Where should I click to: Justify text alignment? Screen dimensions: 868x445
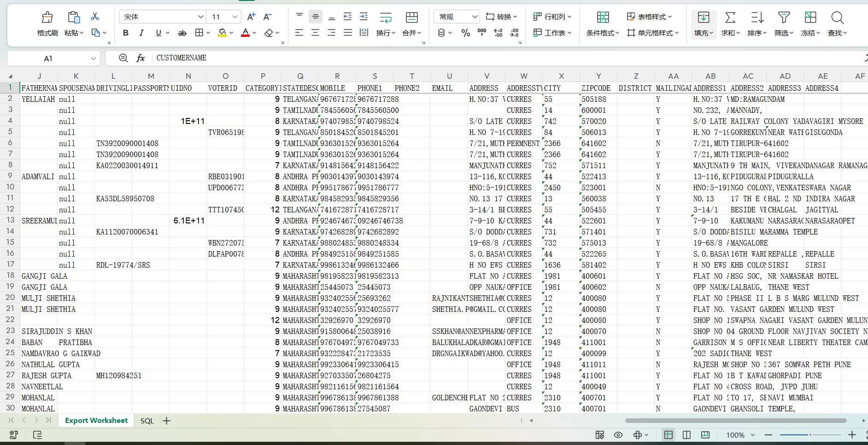(x=348, y=33)
